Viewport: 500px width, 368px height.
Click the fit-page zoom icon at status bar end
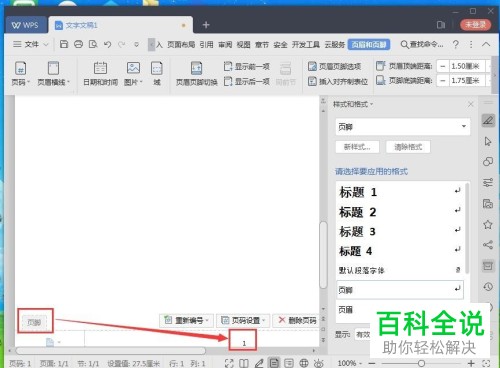[x=486, y=363]
